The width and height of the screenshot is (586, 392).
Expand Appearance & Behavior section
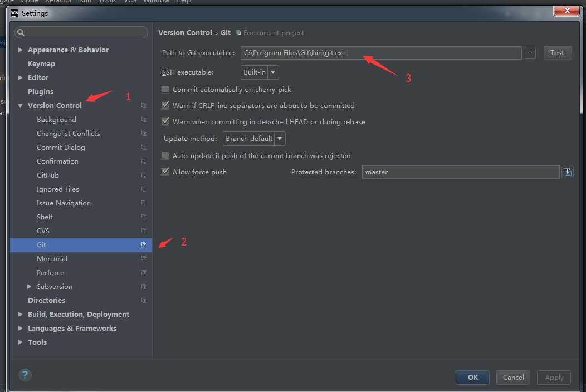coord(20,50)
